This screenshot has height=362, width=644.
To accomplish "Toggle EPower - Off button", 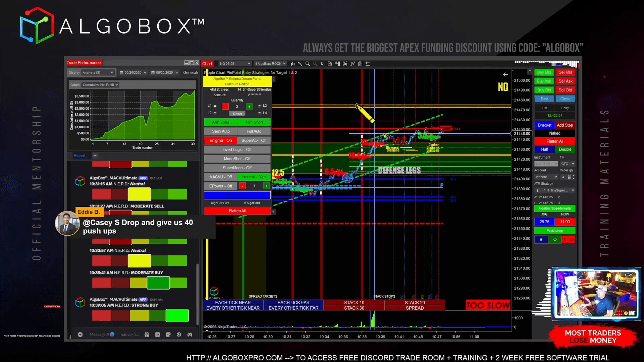I will (221, 186).
